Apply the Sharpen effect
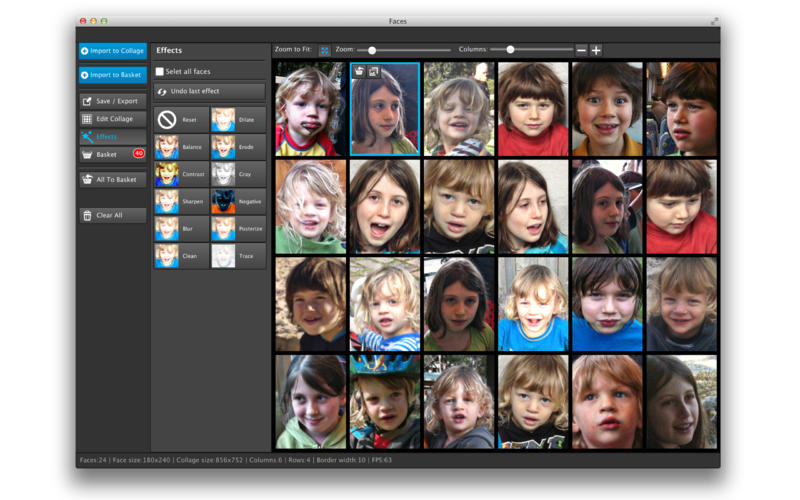 click(167, 201)
